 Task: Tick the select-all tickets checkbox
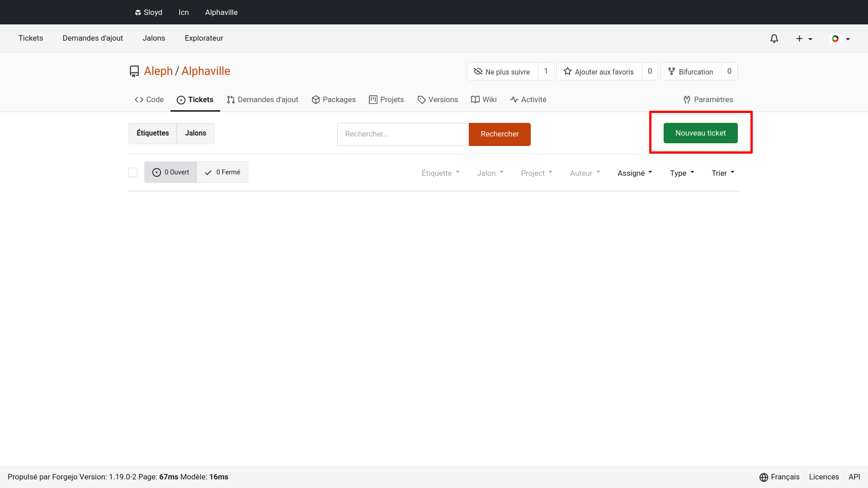(x=133, y=173)
